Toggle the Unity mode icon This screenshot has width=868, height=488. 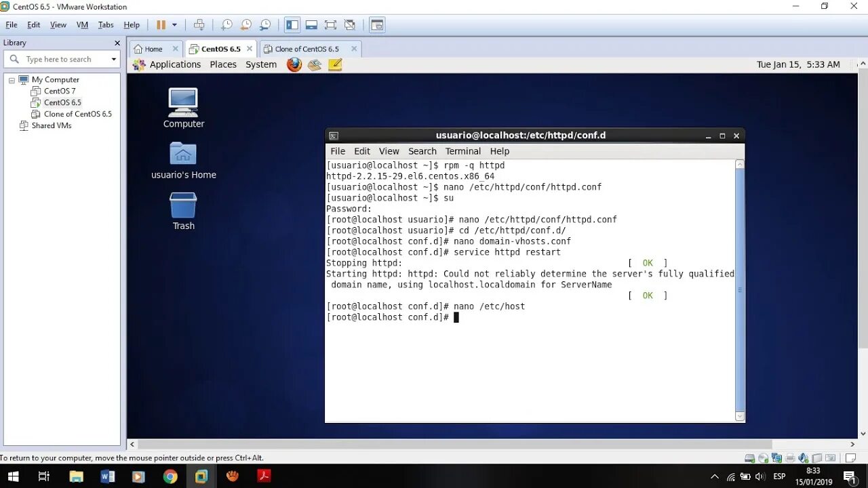pyautogui.click(x=350, y=25)
